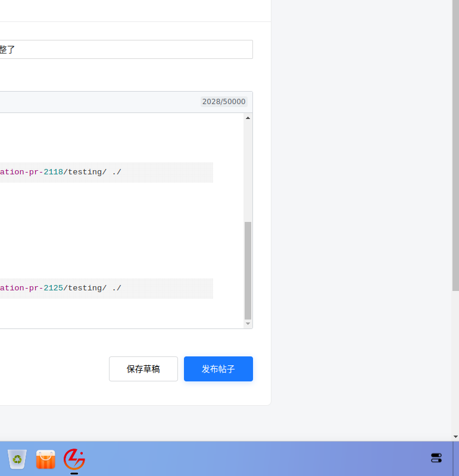Click the editor's gray scrollbar thumb
This screenshot has height=476, width=459.
pos(248,271)
